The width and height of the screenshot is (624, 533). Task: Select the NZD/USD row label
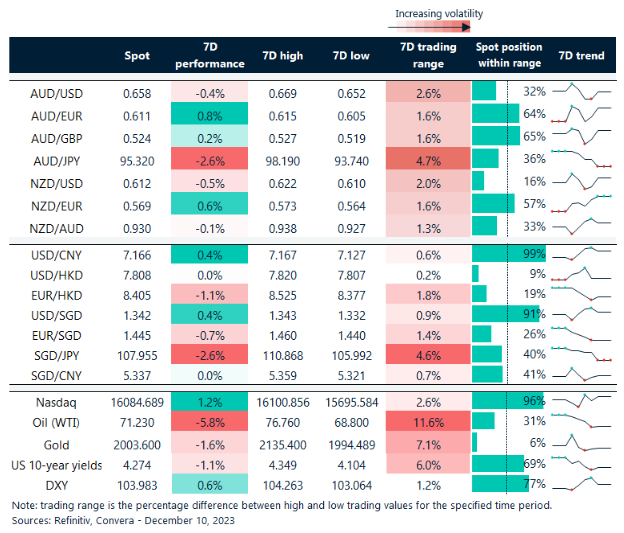coord(56,181)
